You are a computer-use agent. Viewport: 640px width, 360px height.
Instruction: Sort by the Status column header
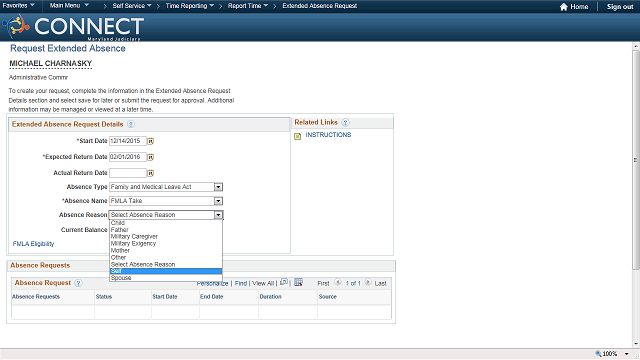(104, 297)
